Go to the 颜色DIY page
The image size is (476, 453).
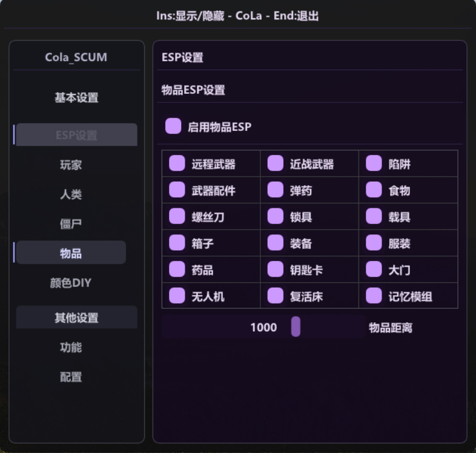click(71, 283)
